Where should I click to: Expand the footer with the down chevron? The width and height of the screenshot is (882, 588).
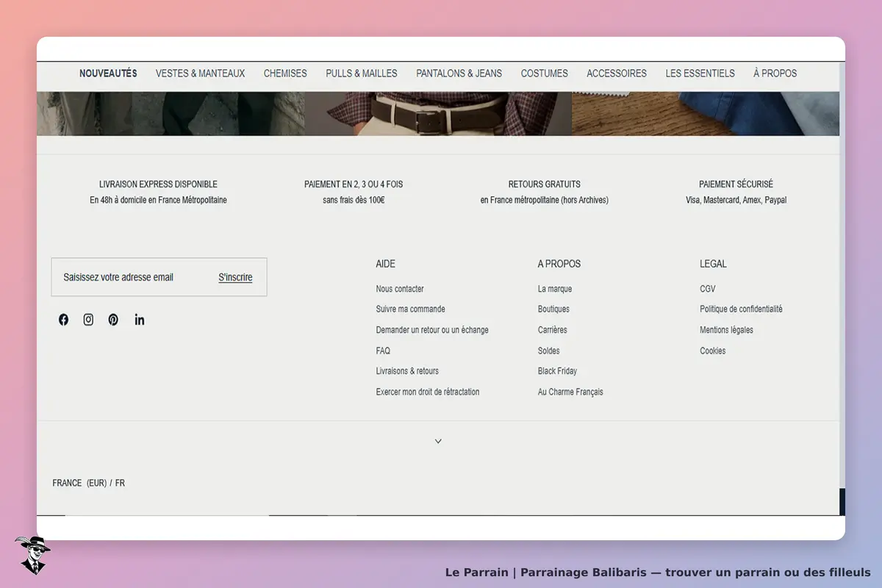click(x=438, y=441)
